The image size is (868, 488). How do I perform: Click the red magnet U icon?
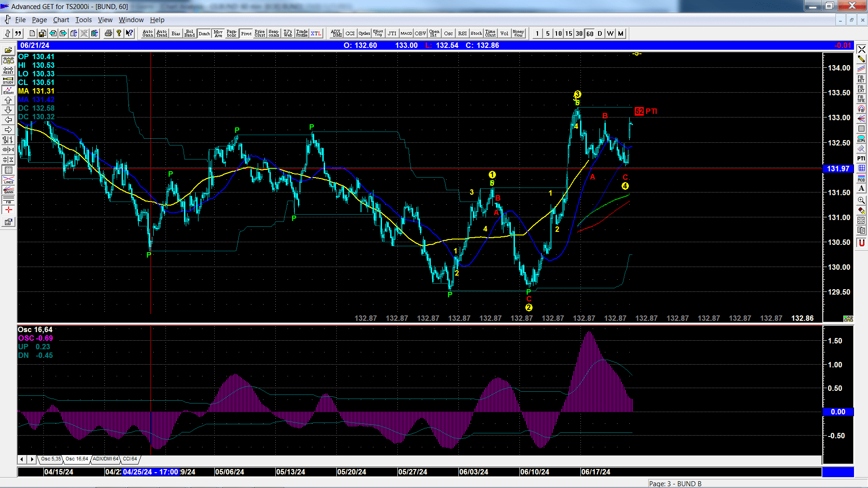point(861,243)
